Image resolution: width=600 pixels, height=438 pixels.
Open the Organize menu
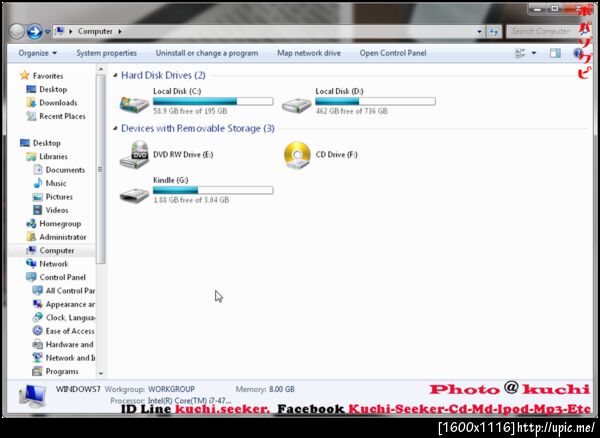point(38,53)
